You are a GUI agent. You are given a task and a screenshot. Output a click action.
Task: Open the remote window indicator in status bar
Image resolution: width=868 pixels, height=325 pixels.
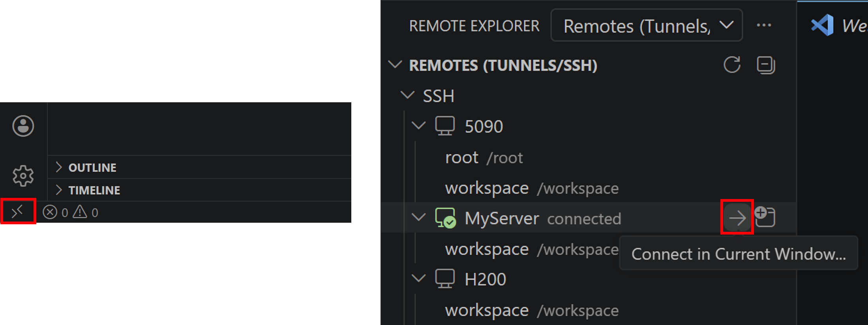tap(18, 212)
